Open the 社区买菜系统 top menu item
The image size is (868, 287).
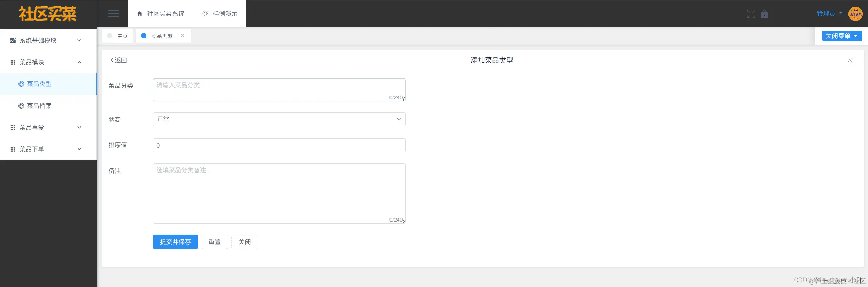[x=161, y=13]
